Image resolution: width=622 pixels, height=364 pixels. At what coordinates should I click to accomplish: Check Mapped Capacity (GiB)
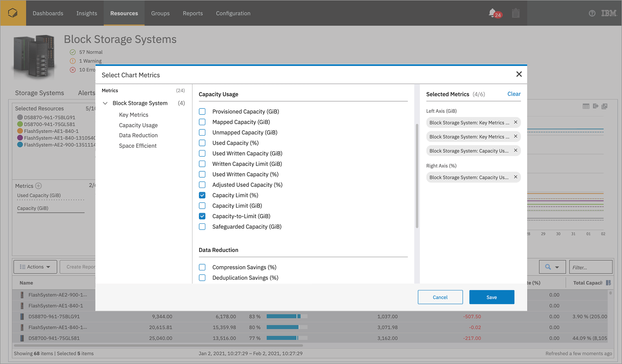point(202,122)
